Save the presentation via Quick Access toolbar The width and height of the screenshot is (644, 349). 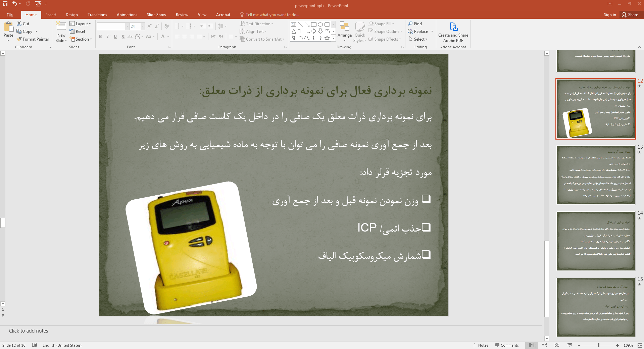tap(5, 4)
